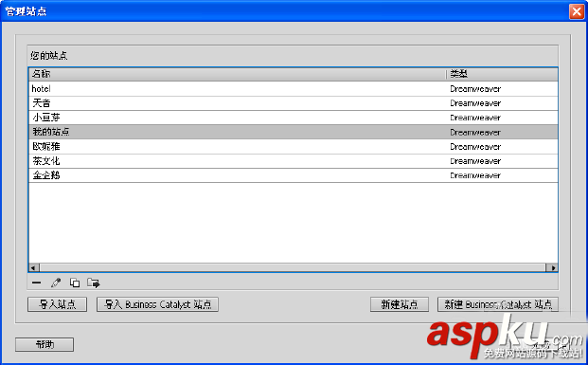The height and width of the screenshot is (365, 588).
Task: Sort sites by the 类型 column header
Action: click(x=502, y=74)
